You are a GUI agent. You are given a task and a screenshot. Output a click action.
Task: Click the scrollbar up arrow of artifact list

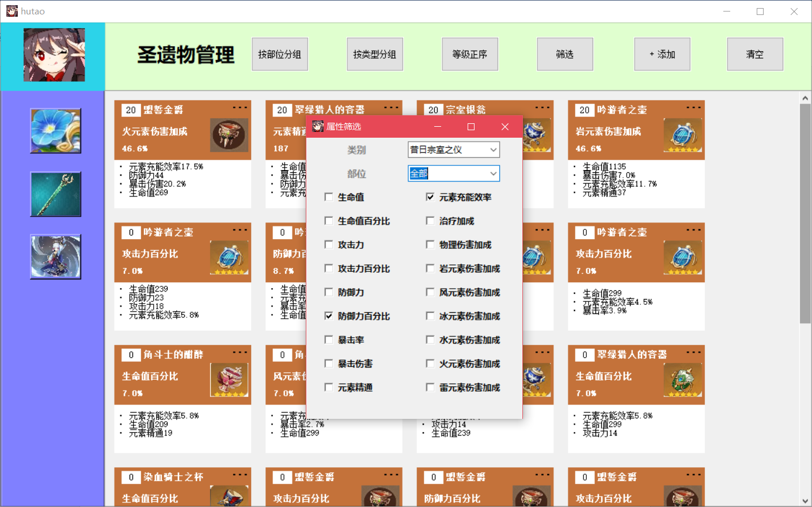[x=805, y=98]
